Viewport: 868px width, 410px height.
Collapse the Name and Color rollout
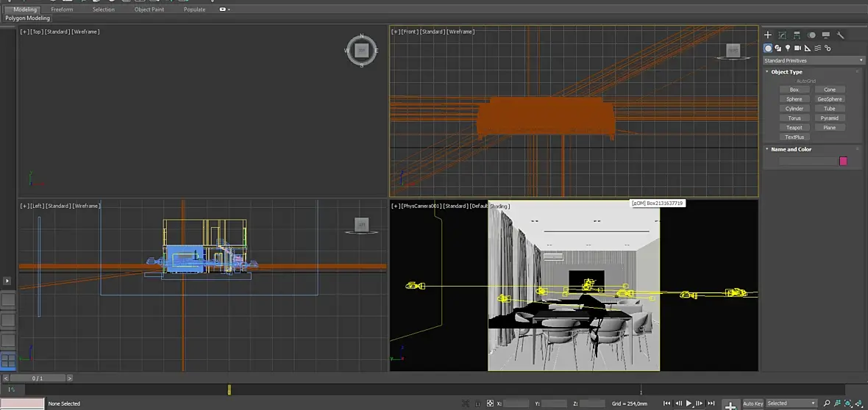791,149
